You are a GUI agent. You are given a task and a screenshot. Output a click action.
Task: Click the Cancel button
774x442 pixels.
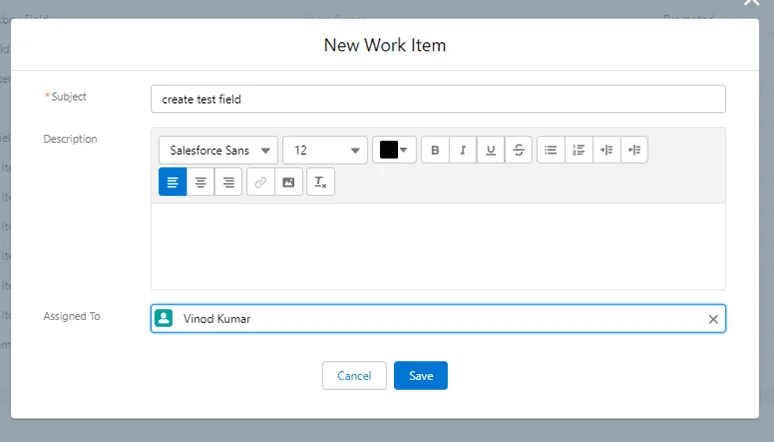click(x=354, y=376)
